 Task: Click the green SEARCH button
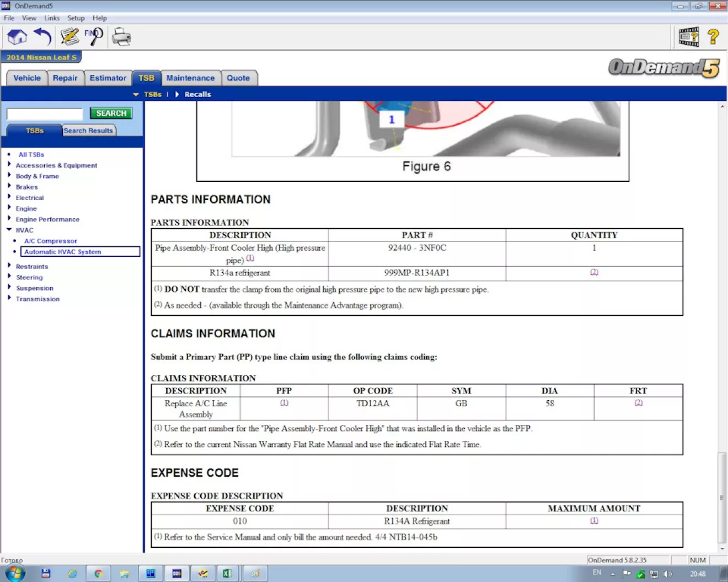111,113
